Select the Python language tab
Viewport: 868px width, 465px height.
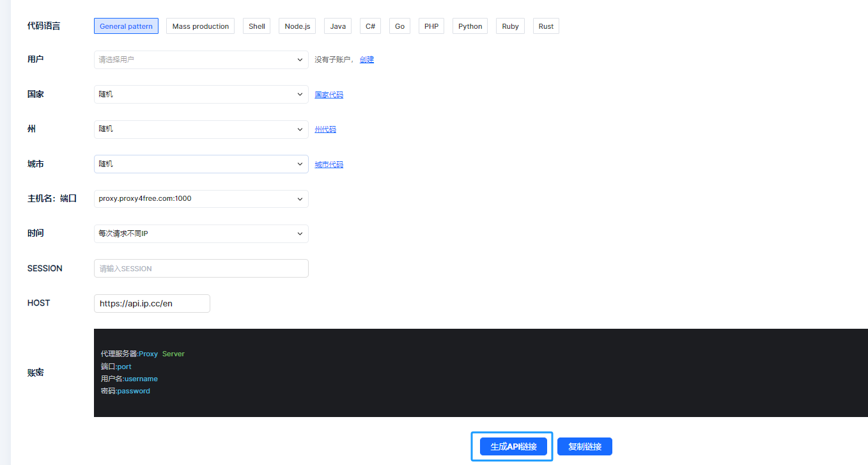pos(470,26)
